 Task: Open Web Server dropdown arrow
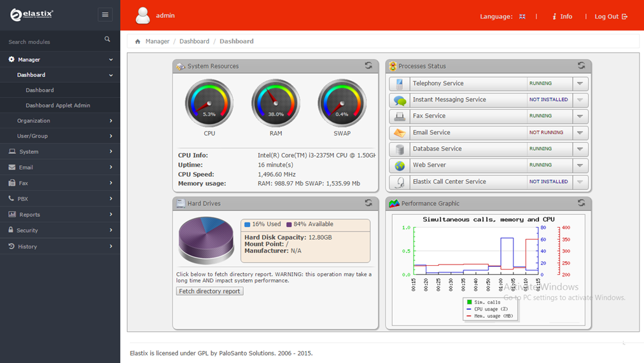580,166
